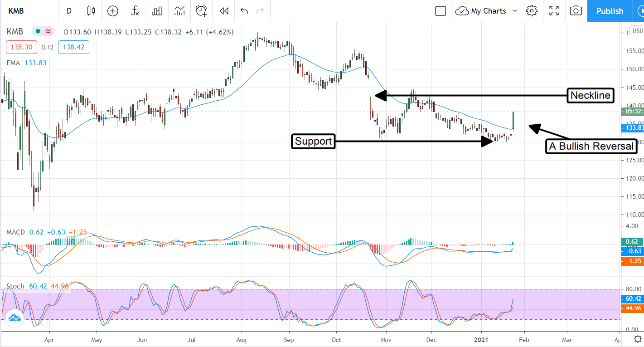The width and height of the screenshot is (644, 347).
Task: Click the Aug label on time axis
Action: click(x=241, y=339)
